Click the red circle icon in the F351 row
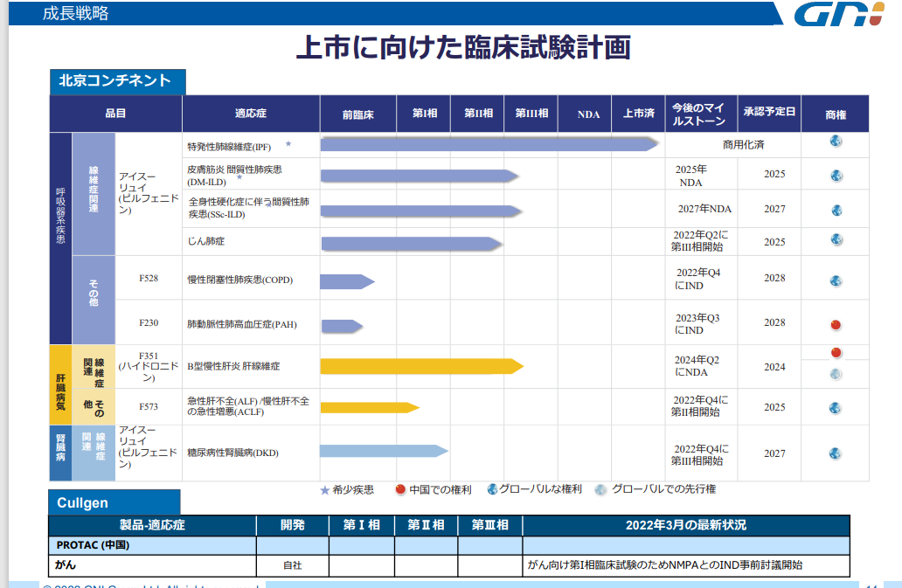Image resolution: width=902 pixels, height=588 pixels. tap(836, 353)
